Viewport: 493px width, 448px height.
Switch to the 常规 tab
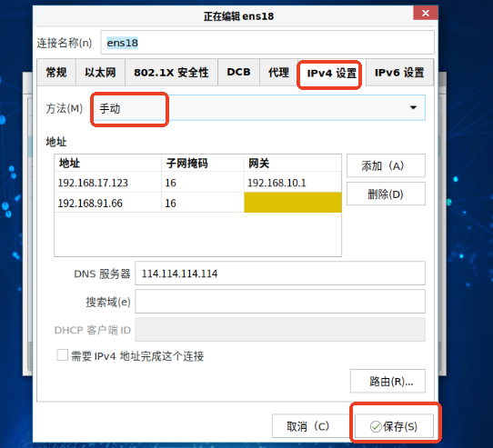[x=56, y=73]
